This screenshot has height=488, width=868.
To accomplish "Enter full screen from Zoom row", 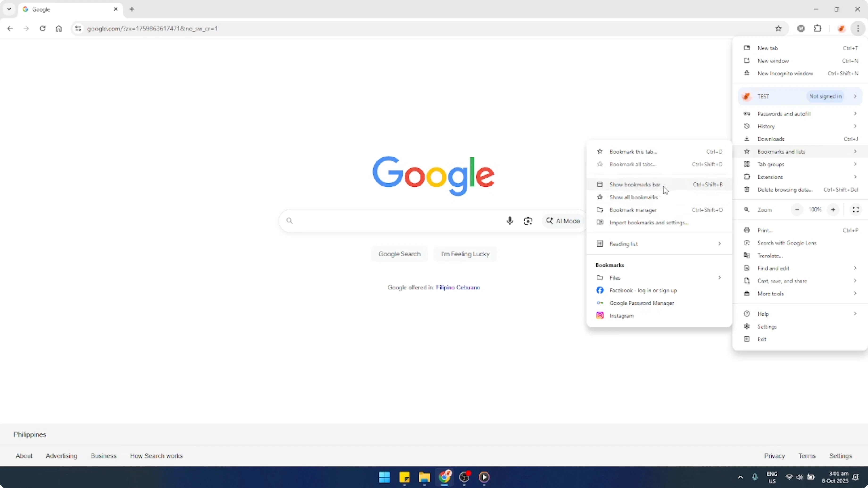I will coord(855,210).
